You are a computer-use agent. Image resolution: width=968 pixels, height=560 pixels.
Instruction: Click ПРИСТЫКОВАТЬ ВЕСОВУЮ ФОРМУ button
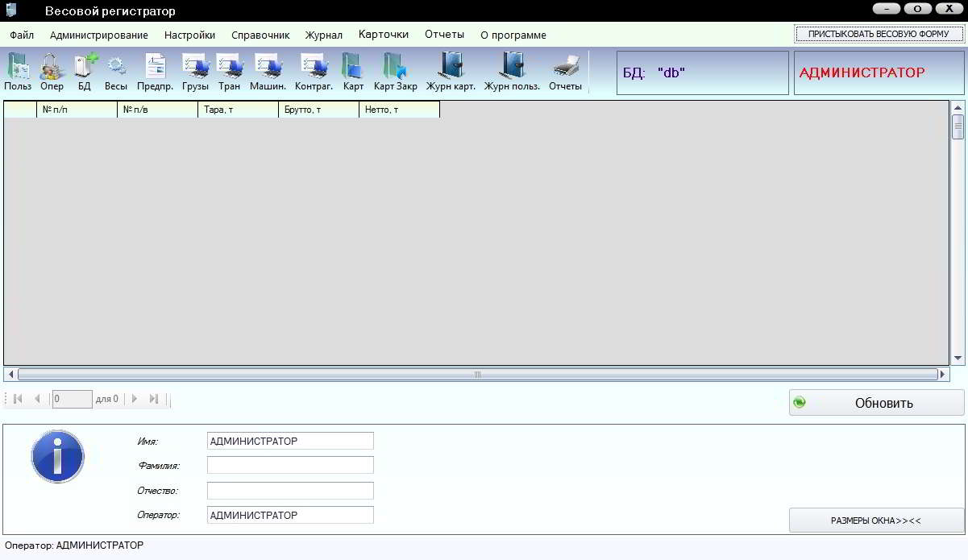[x=879, y=35]
